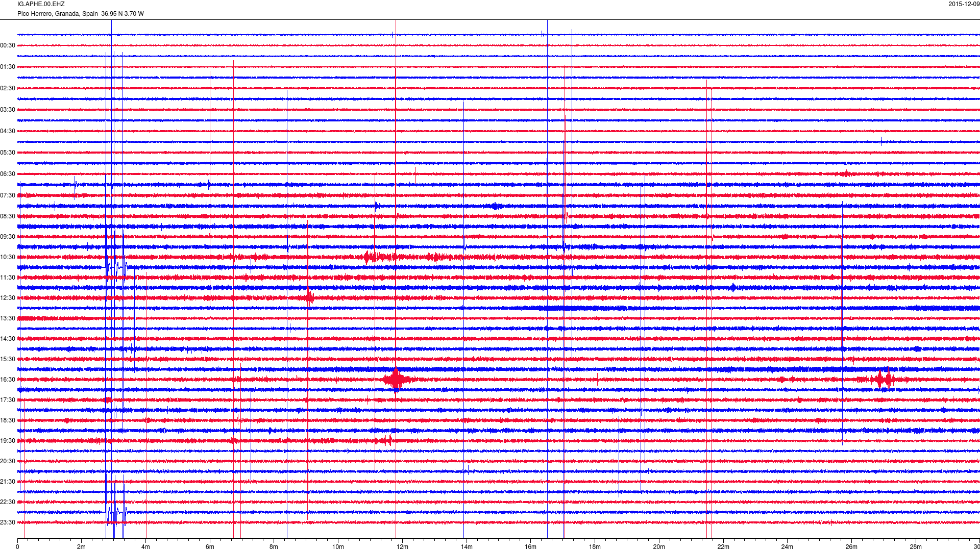Image resolution: width=980 pixels, height=551 pixels.
Task: Select the 06:30 time label
Action: pos(8,174)
